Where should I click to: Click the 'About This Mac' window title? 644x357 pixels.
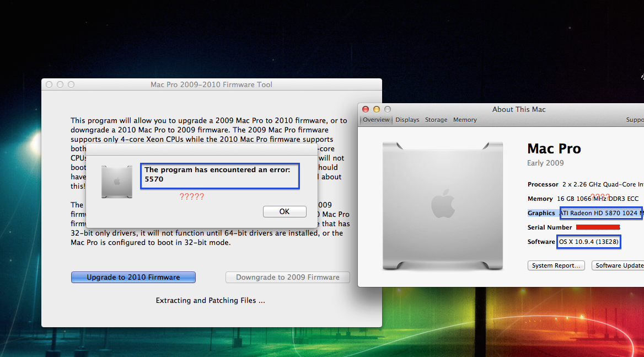(519, 110)
